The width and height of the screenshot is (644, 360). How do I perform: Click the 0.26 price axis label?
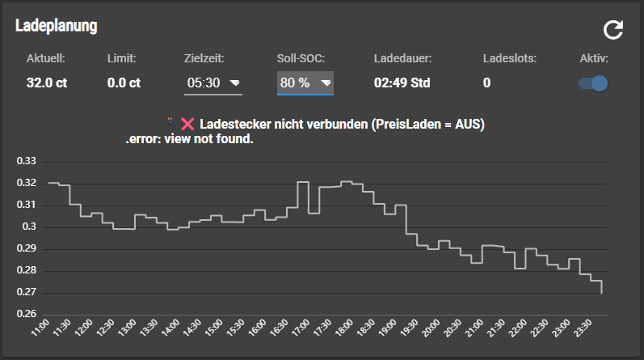click(27, 314)
